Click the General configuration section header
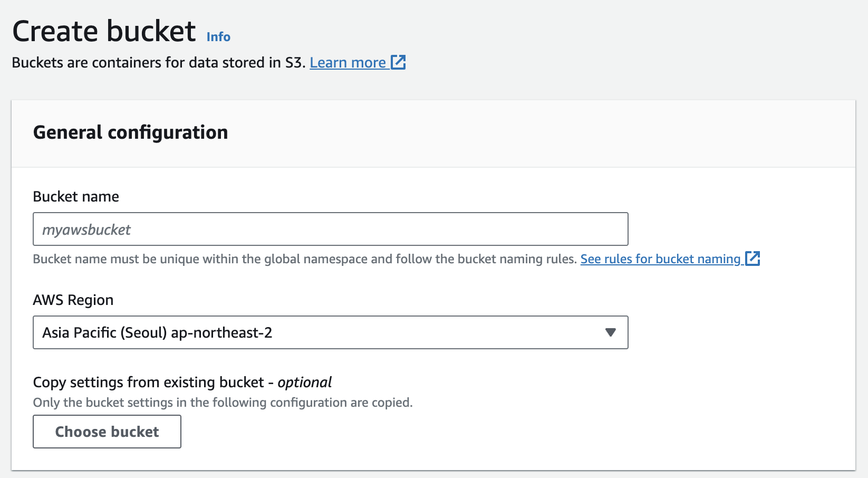Image resolution: width=868 pixels, height=478 pixels. [x=130, y=132]
